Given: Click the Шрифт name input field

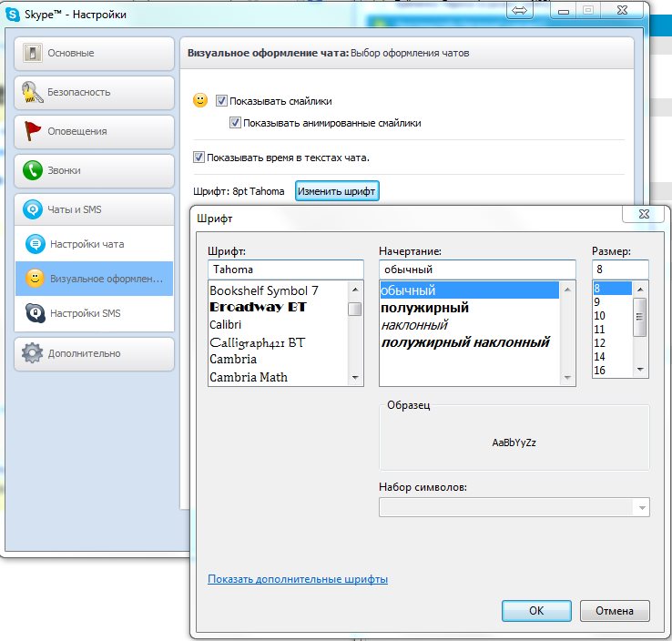Looking at the screenshot, I should point(286,270).
